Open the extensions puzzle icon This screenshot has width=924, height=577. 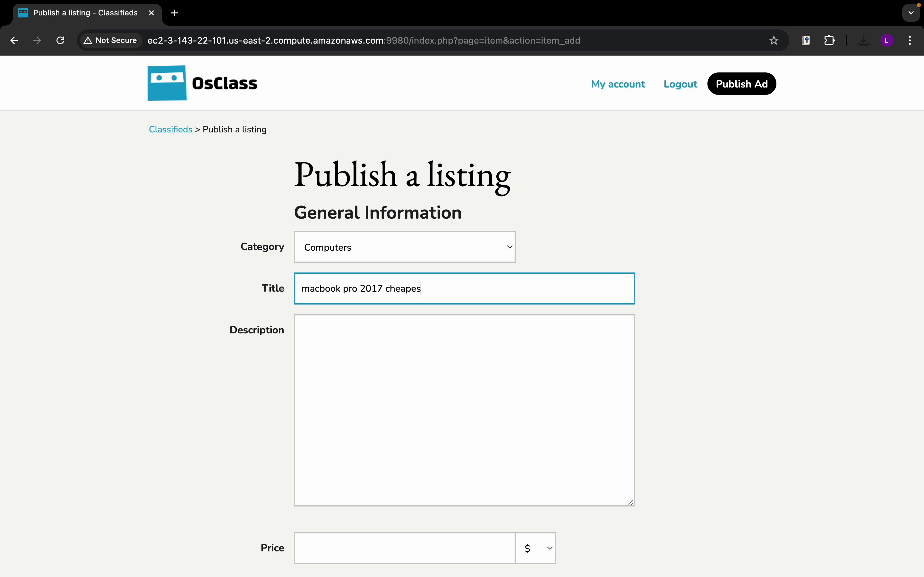[x=829, y=40]
